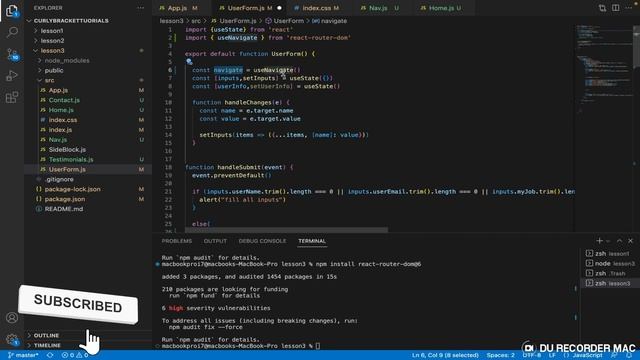Open errors and warnings status item
Image resolution: width=640 pixels, height=360 pixels.
(75, 355)
